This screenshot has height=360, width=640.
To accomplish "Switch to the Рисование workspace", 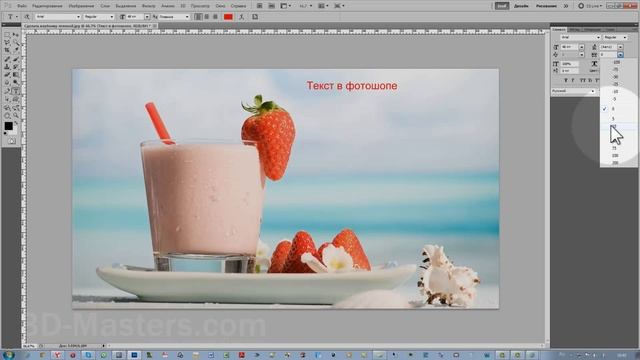I will [546, 6].
